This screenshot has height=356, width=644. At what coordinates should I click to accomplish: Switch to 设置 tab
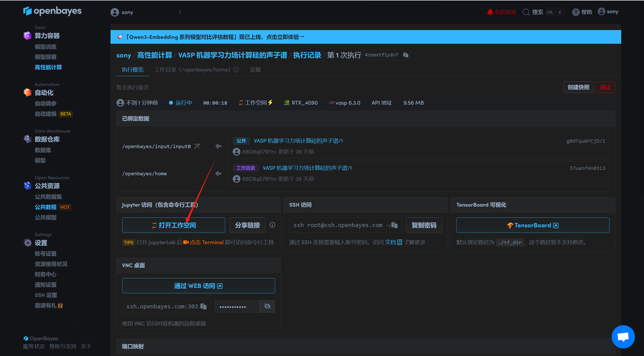pyautogui.click(x=256, y=70)
